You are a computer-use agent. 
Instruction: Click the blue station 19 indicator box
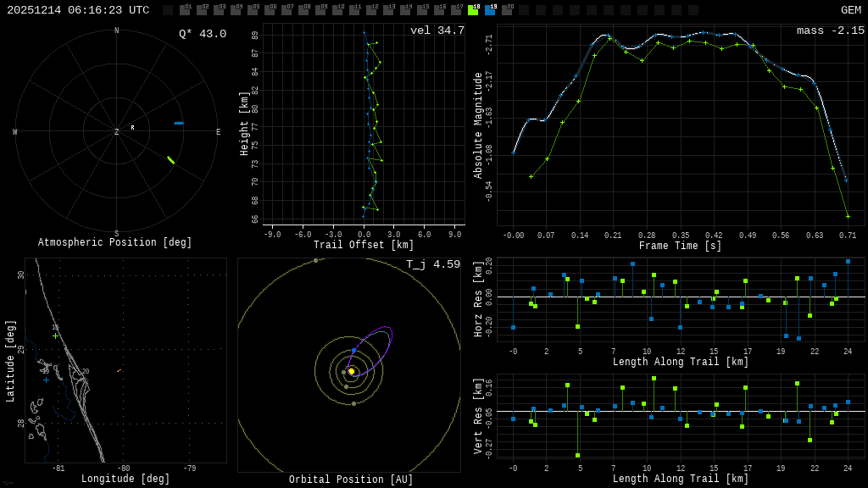tap(490, 10)
